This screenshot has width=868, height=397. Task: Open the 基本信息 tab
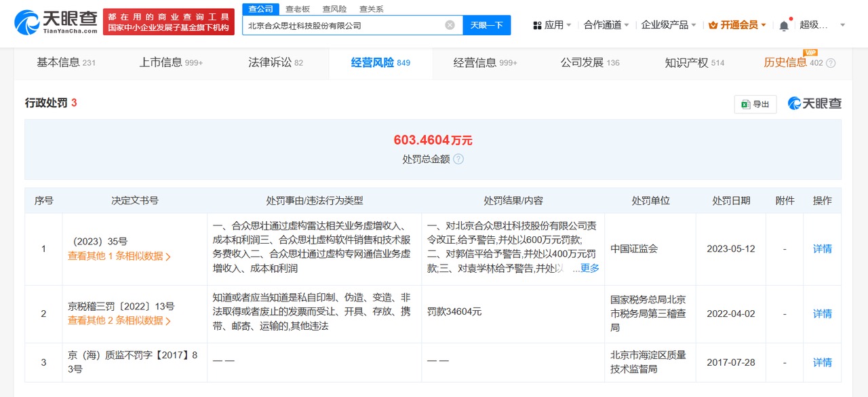click(x=66, y=62)
